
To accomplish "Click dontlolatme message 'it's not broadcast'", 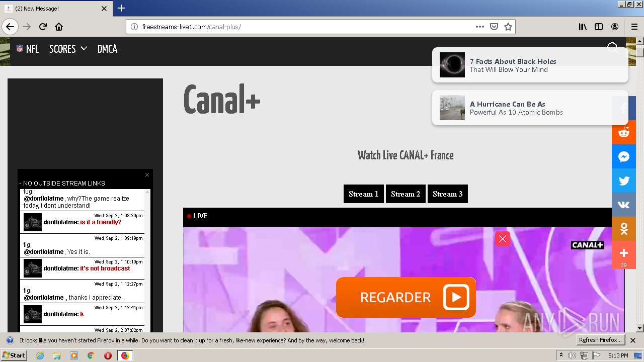I will 105,268.
